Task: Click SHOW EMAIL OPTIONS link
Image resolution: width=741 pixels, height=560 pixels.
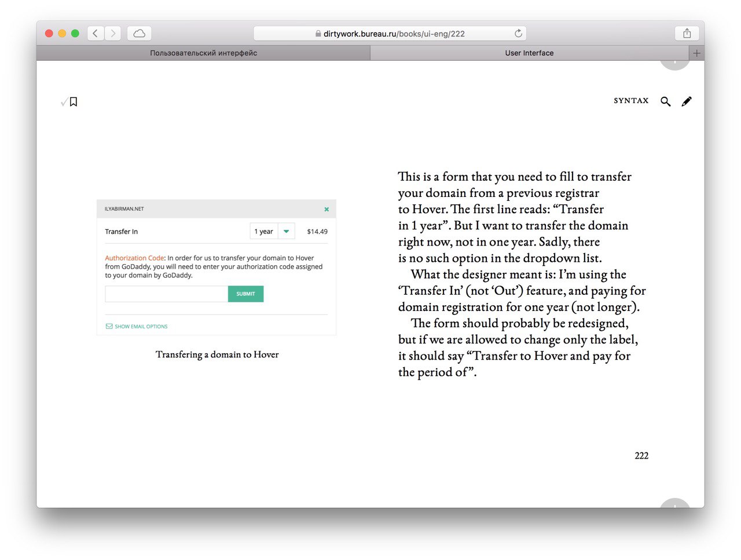Action: 137,327
